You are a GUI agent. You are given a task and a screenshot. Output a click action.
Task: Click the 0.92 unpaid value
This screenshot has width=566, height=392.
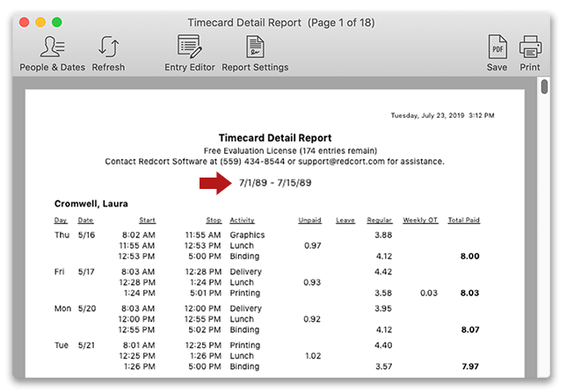[312, 319]
